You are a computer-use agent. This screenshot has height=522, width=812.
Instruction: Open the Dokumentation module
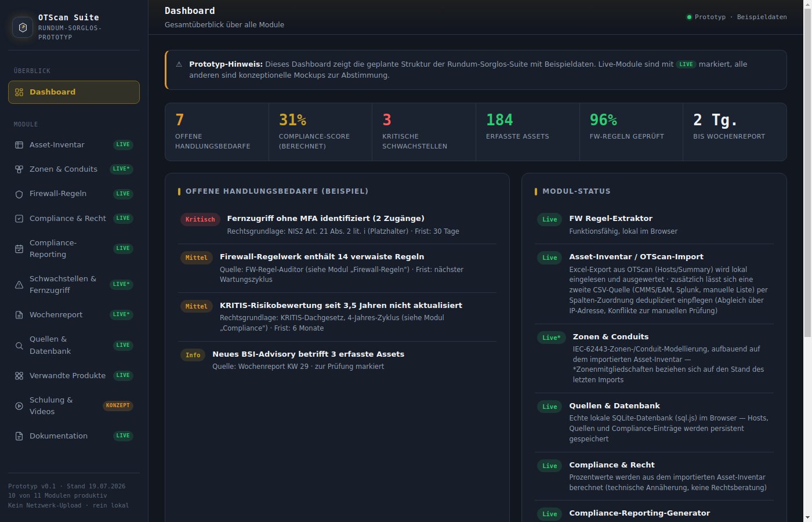74,436
